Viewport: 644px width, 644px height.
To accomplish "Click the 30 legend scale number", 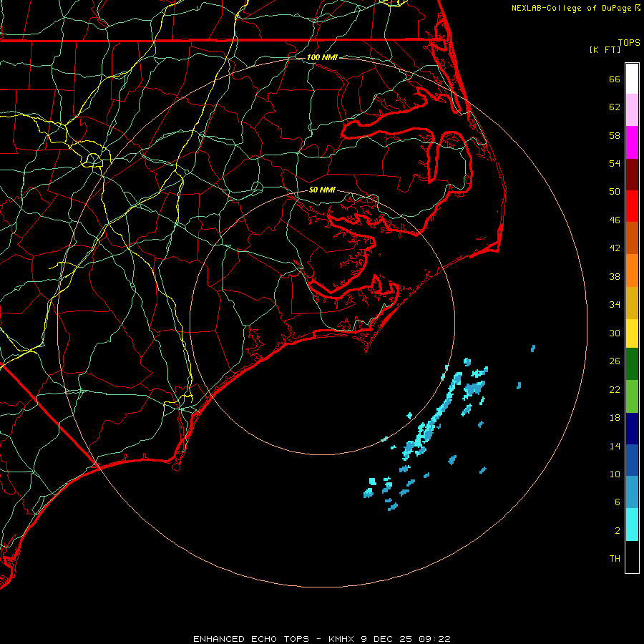I will (x=615, y=333).
